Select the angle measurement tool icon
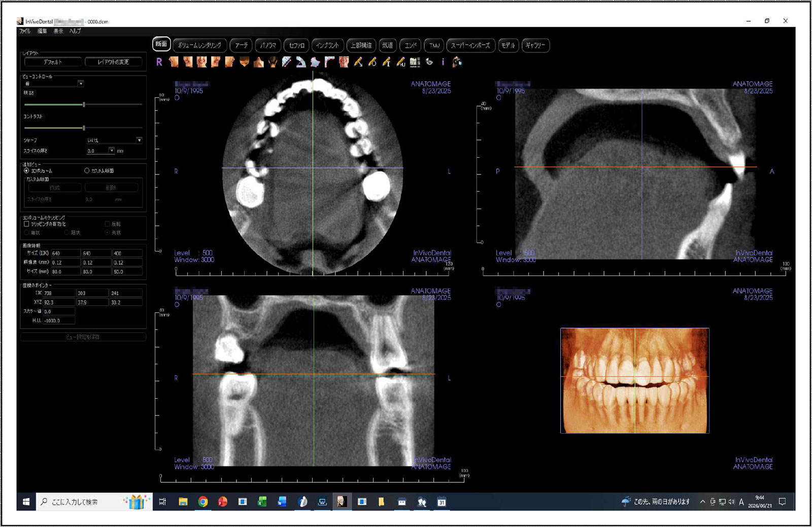The height and width of the screenshot is (527, 812). tap(301, 62)
